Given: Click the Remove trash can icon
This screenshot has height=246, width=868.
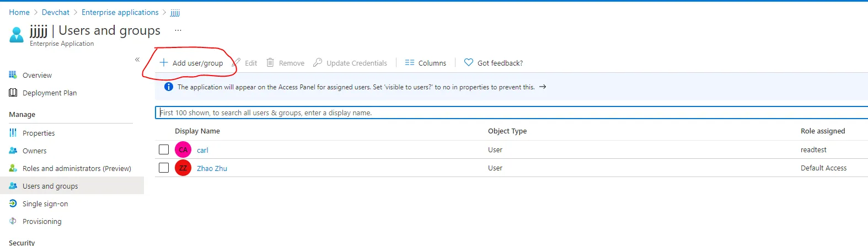Looking at the screenshot, I should coord(270,63).
